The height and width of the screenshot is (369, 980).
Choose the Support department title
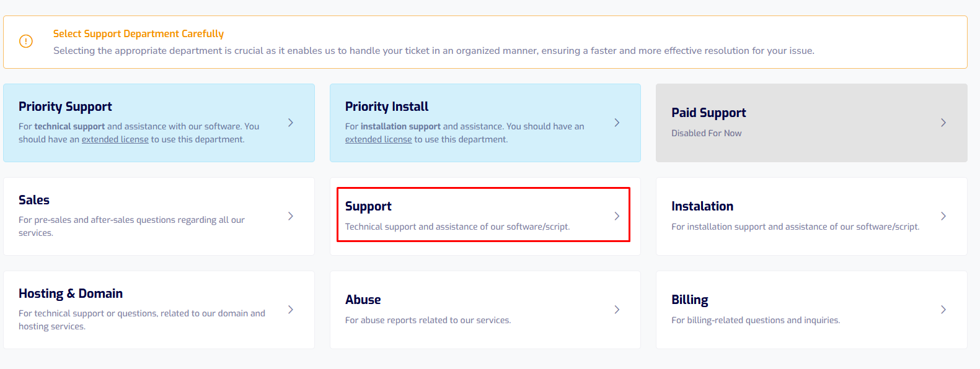tap(368, 206)
